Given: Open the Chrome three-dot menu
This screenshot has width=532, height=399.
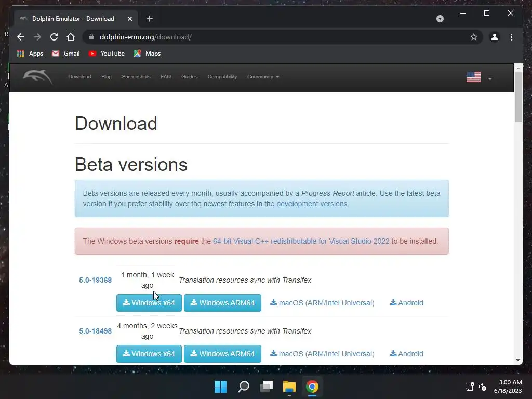Looking at the screenshot, I should click(511, 37).
